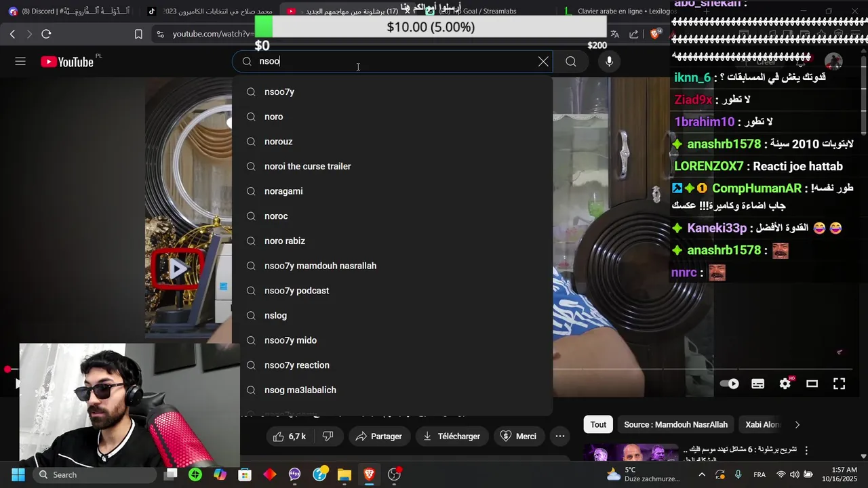Select noroi the curse trailer suggestion

(392, 166)
